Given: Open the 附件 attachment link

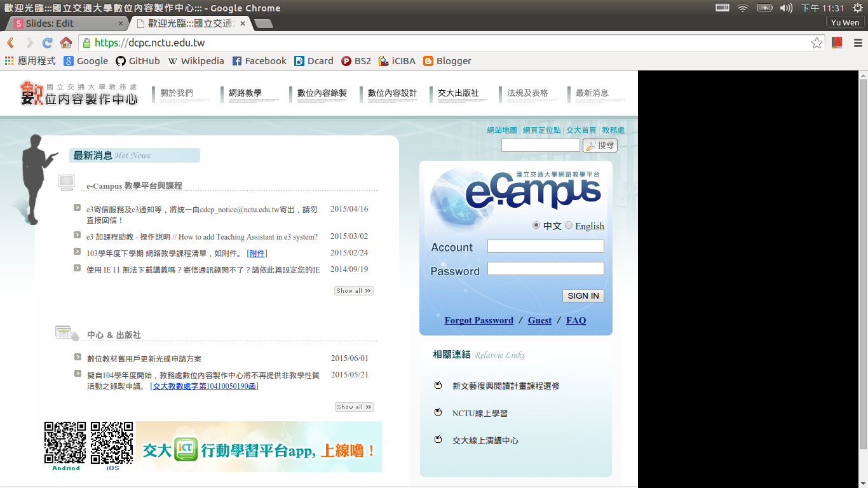Looking at the screenshot, I should coord(257,254).
